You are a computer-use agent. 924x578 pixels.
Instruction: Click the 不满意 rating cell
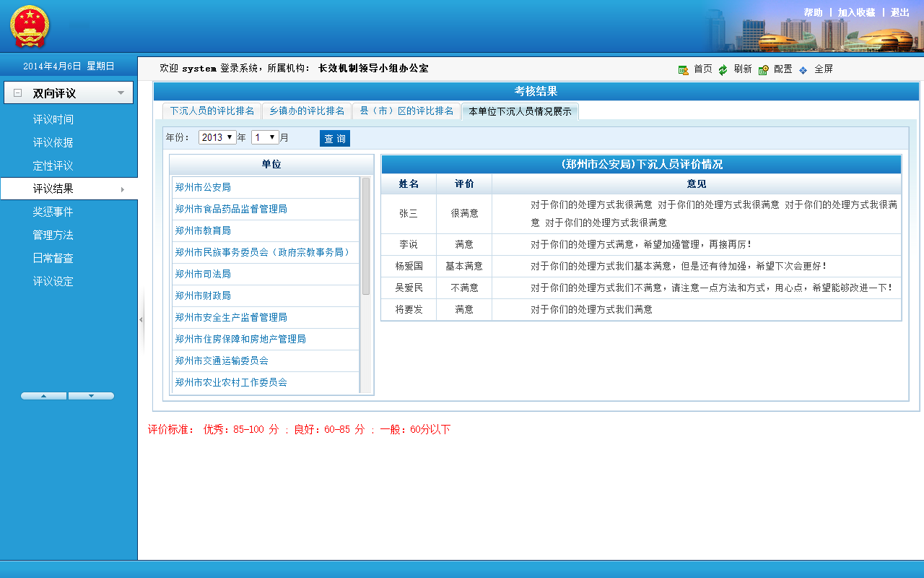464,288
